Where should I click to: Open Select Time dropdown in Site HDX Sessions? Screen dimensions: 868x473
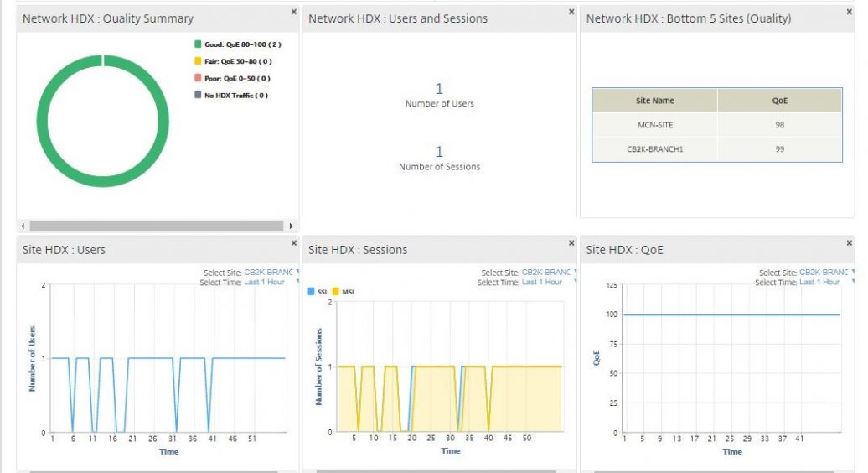pos(545,283)
